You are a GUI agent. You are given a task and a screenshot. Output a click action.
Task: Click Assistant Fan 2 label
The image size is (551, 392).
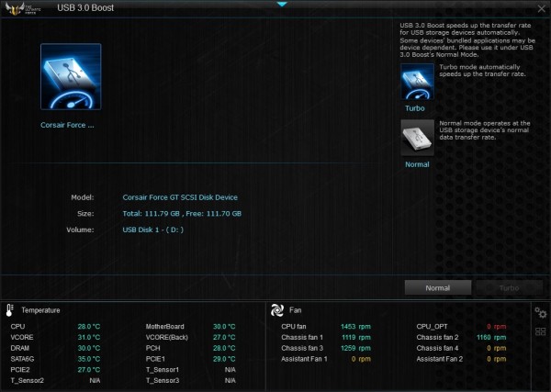(x=440, y=359)
